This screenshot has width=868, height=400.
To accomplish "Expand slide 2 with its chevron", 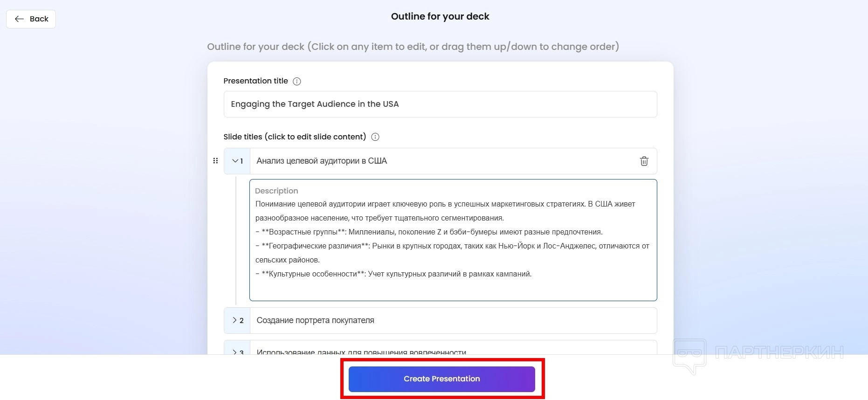I will [x=235, y=320].
